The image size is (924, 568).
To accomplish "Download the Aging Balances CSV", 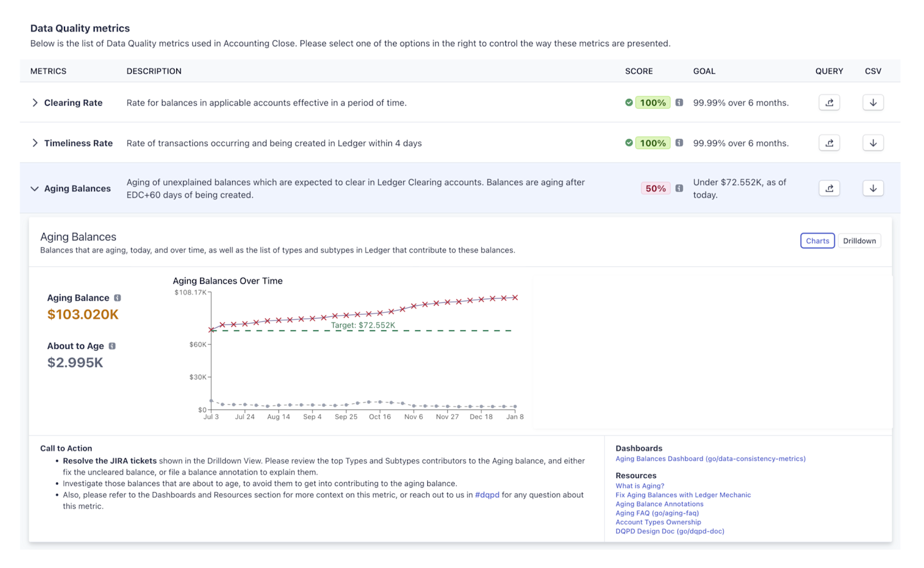I will (873, 188).
